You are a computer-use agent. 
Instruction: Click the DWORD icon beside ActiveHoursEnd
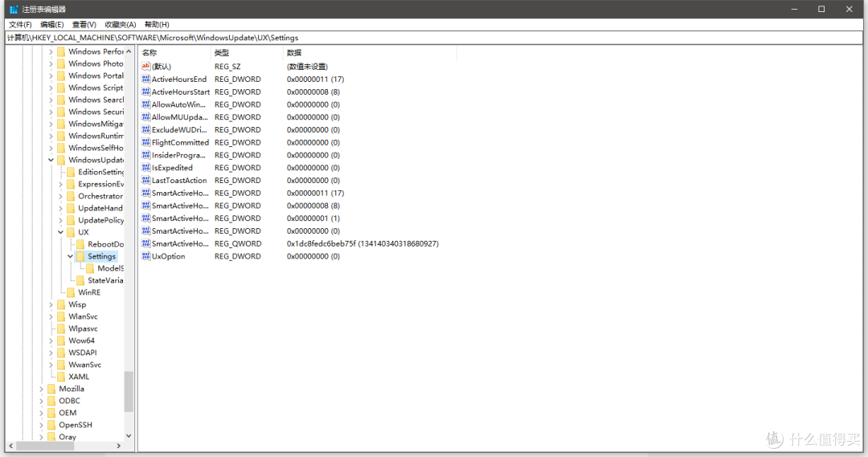tap(145, 80)
